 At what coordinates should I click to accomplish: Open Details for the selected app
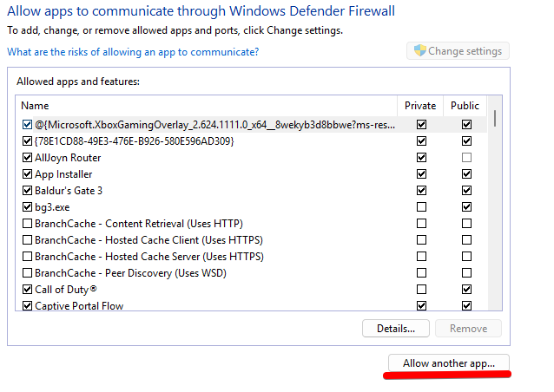pos(395,329)
